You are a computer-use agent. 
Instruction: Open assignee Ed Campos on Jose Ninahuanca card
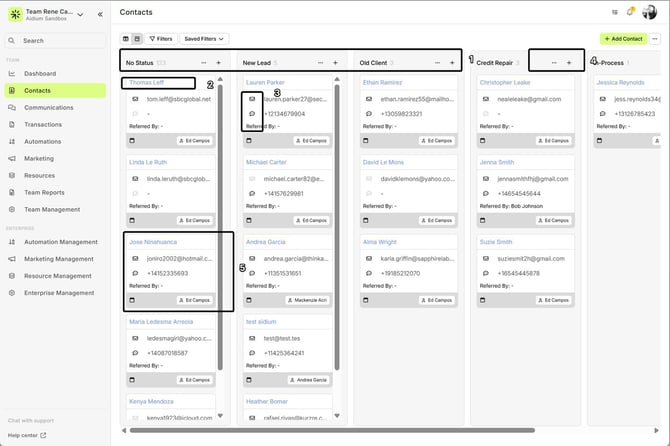point(194,300)
